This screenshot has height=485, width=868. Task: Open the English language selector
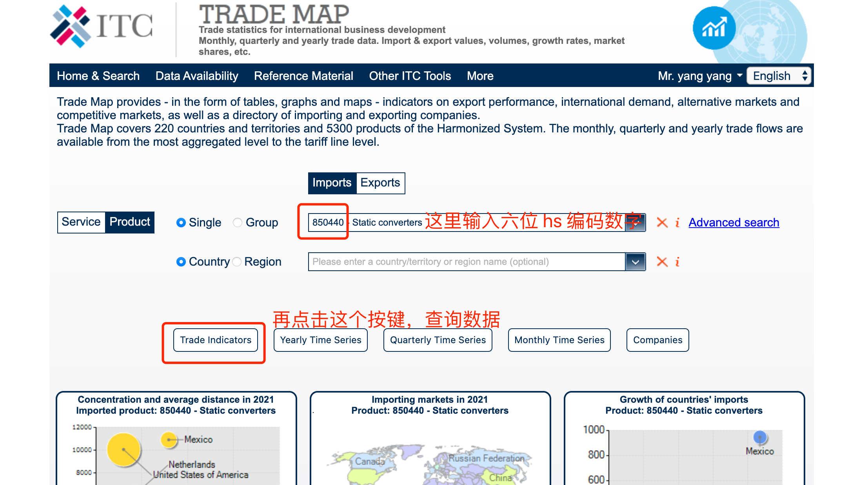point(779,76)
